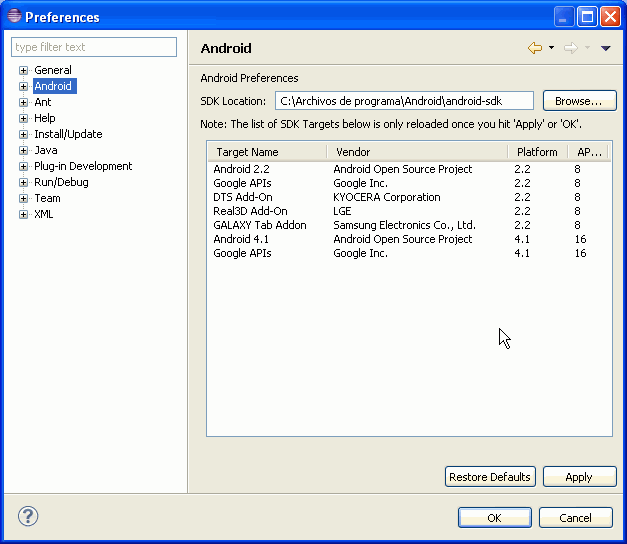627x544 pixels.
Task: Expand the Run/Debug tree node
Action: pos(23,182)
